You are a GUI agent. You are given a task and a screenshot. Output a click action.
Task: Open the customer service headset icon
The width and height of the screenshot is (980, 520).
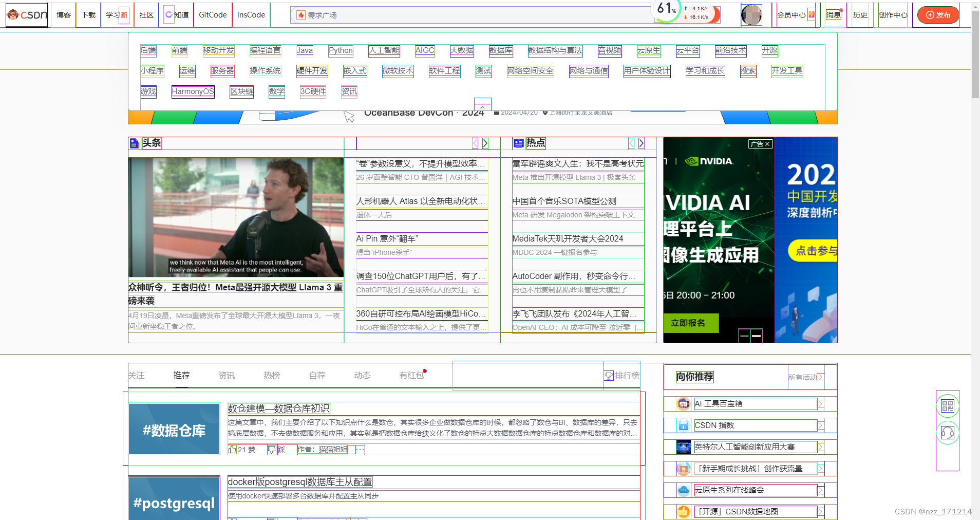click(x=948, y=433)
